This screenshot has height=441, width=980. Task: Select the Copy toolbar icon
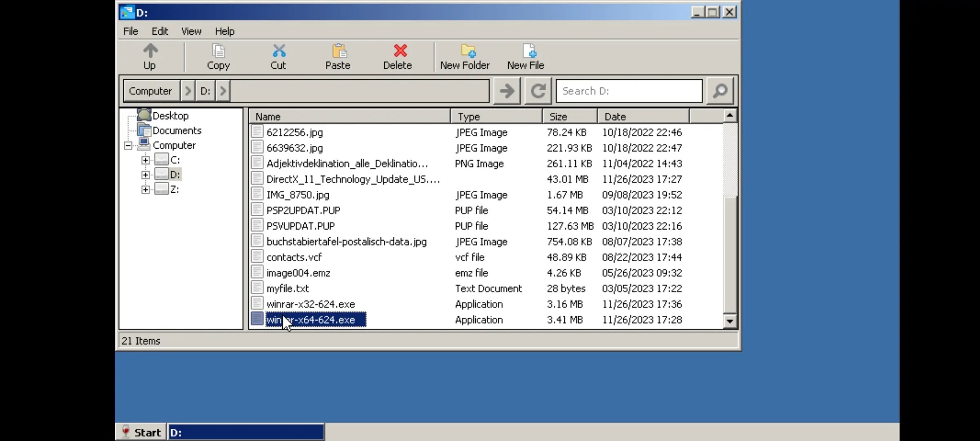point(218,57)
